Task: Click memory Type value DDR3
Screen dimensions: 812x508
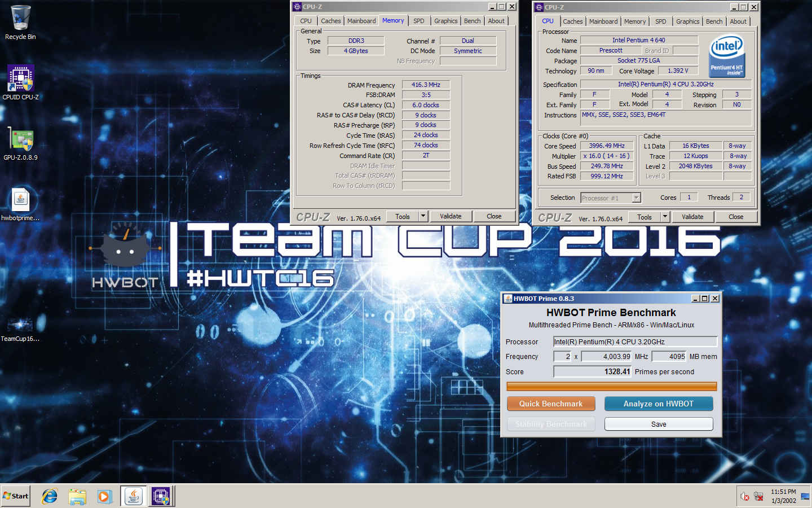Action: (356, 41)
